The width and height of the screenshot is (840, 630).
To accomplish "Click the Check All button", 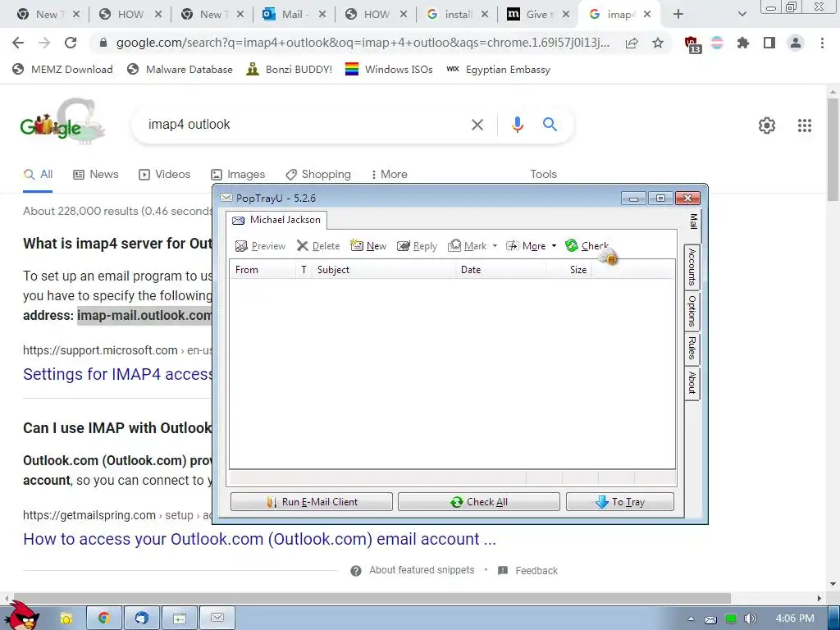I will pyautogui.click(x=479, y=502).
